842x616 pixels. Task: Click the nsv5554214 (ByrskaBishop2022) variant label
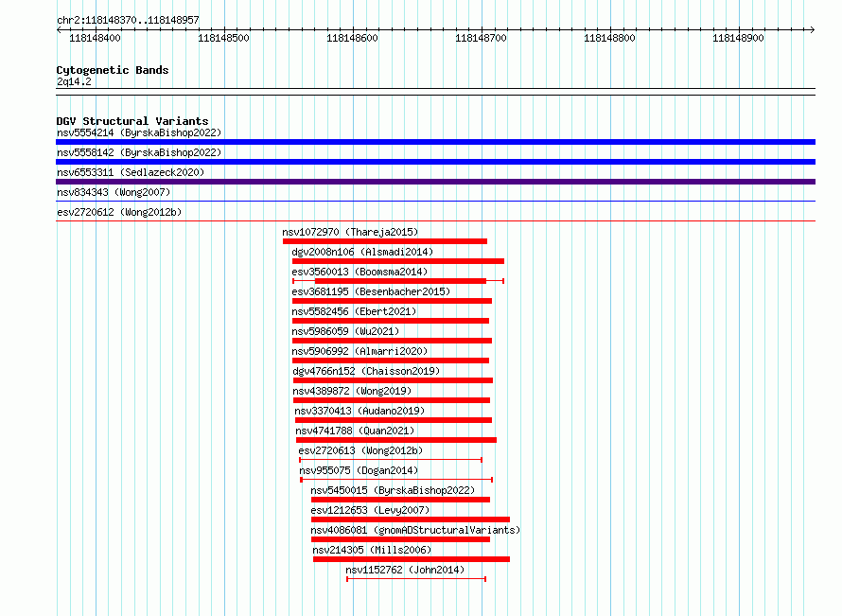[139, 132]
